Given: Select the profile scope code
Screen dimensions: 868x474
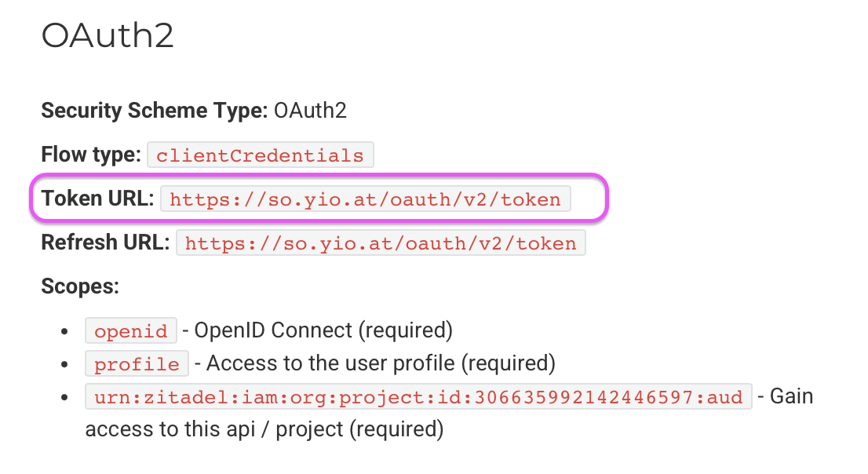Looking at the screenshot, I should click(x=137, y=364).
